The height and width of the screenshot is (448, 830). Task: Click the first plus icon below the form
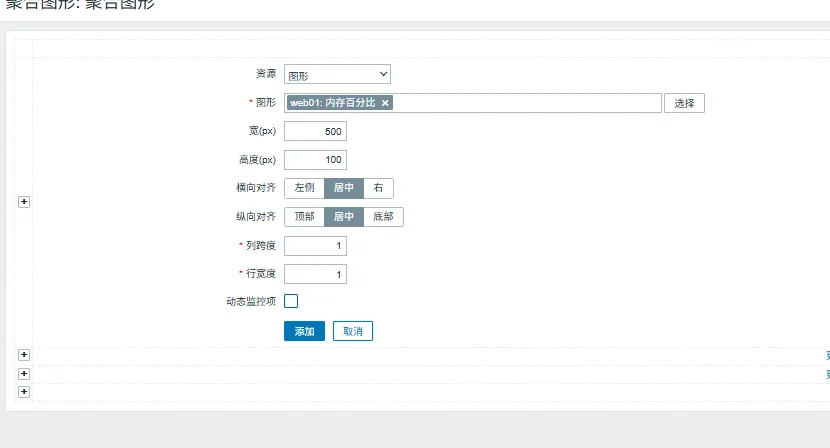(24, 355)
